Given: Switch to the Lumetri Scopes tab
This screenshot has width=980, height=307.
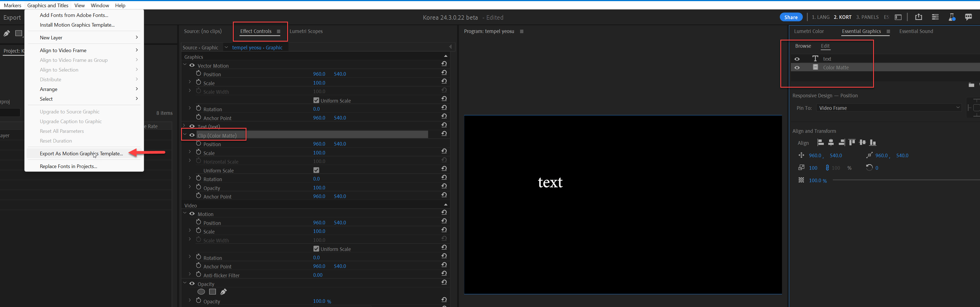Looking at the screenshot, I should [306, 31].
